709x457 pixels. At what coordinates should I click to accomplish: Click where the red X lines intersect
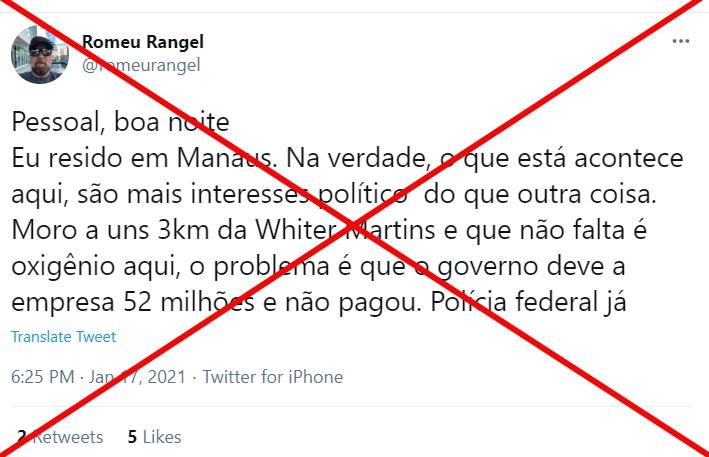[x=354, y=225]
